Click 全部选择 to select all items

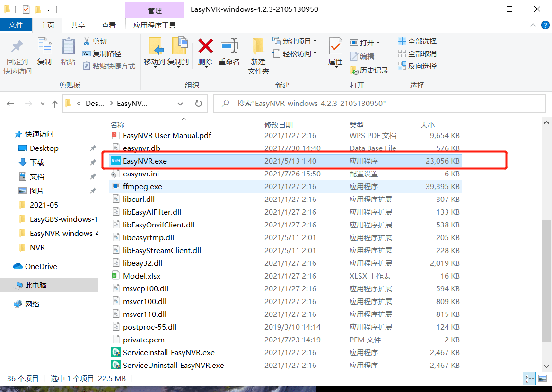[x=417, y=41]
